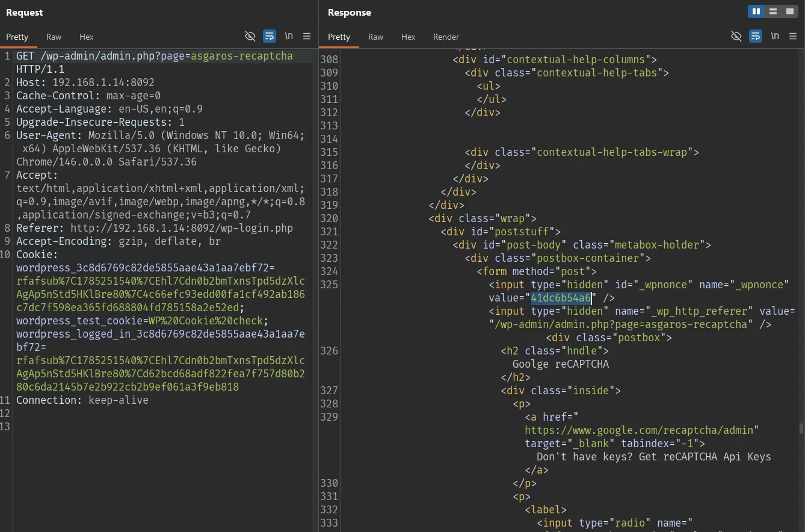Screen dimensions: 805x532
Task: Click the google.com recaptcha admin URL text
Action: (641, 430)
